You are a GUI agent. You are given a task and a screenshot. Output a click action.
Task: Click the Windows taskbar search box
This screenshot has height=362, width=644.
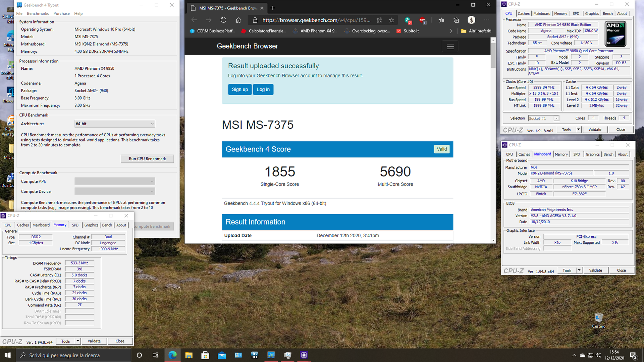tap(73, 355)
